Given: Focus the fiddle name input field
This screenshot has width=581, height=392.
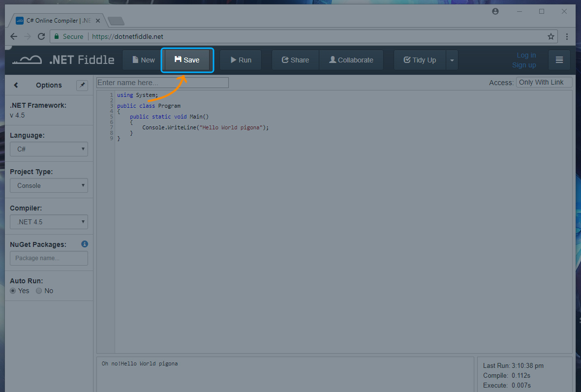Looking at the screenshot, I should (162, 83).
